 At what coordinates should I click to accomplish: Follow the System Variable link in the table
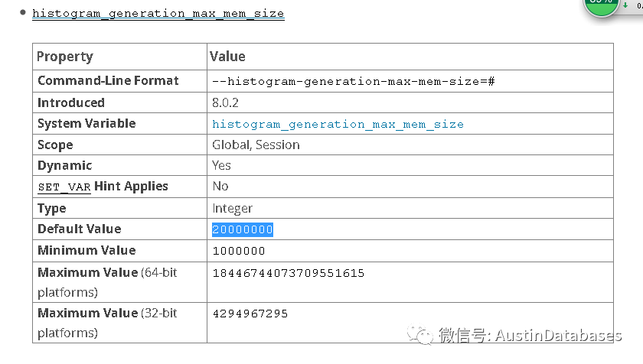[x=338, y=124]
